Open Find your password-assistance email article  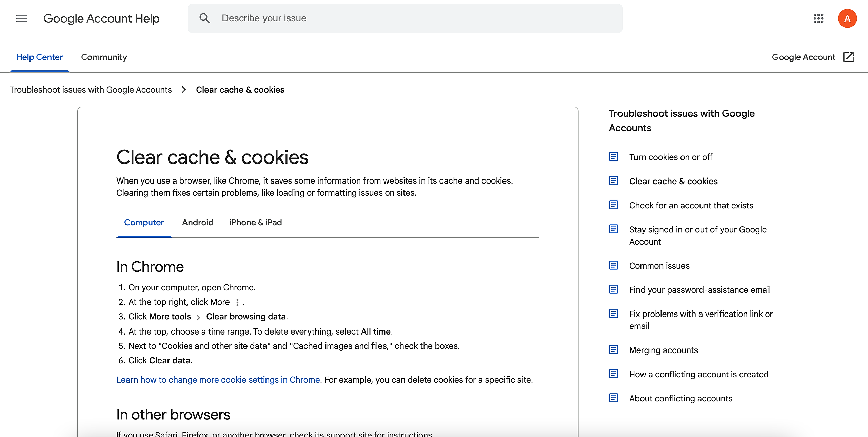click(700, 290)
